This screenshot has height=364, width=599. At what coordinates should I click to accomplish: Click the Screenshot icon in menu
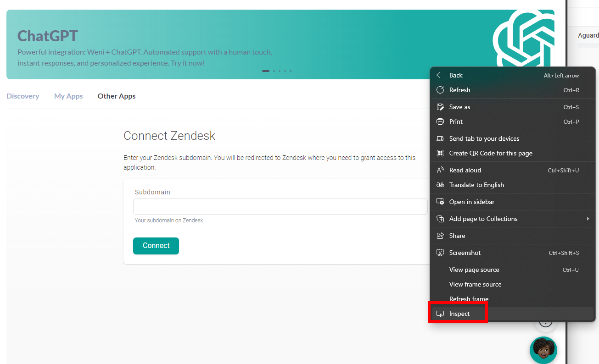point(440,253)
